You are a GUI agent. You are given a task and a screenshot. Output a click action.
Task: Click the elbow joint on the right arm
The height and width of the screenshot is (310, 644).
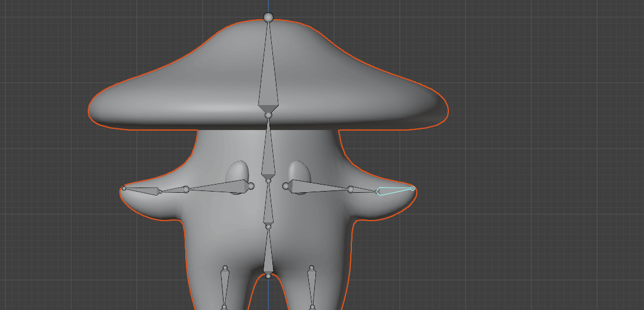[x=350, y=189]
